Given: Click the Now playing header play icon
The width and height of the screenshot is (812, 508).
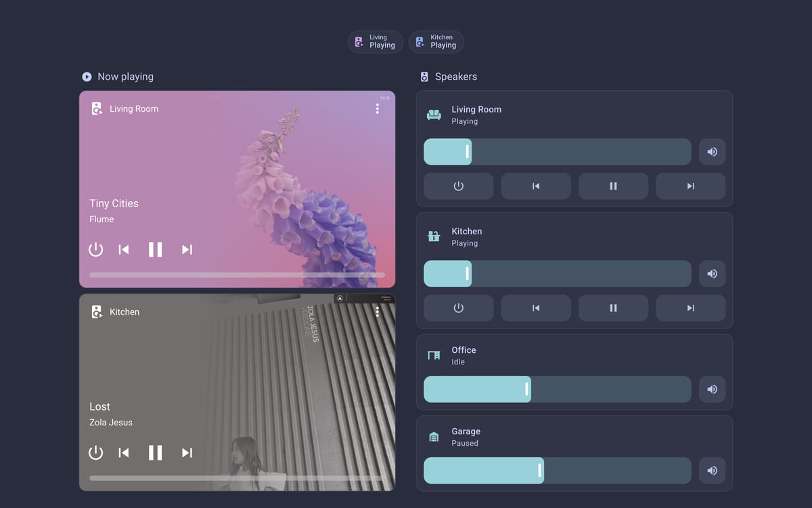Looking at the screenshot, I should (x=87, y=77).
